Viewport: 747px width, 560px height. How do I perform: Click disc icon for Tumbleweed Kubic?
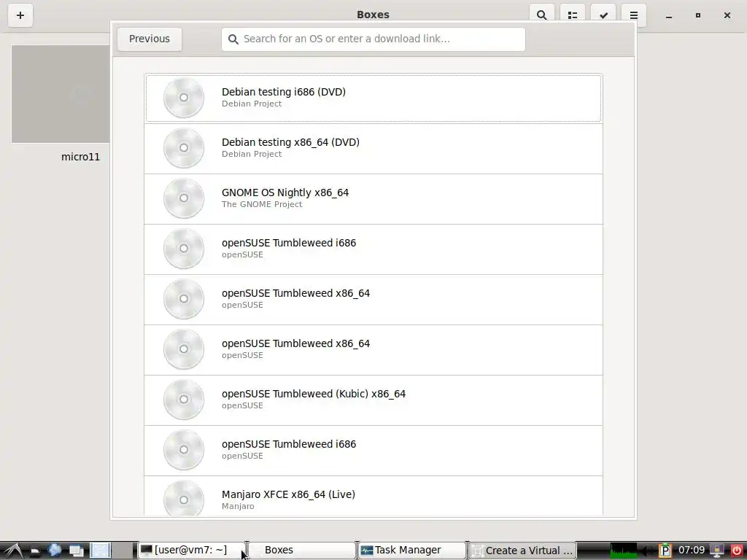point(183,400)
